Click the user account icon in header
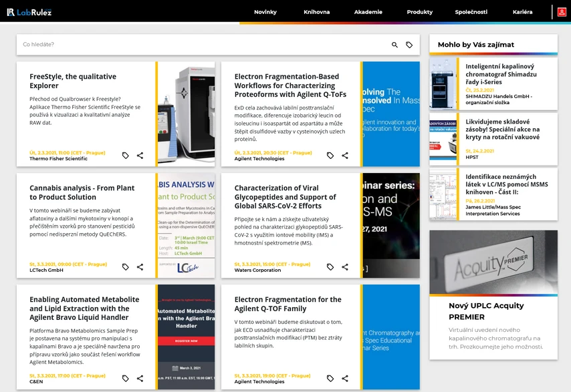This screenshot has height=392, width=571. (562, 12)
